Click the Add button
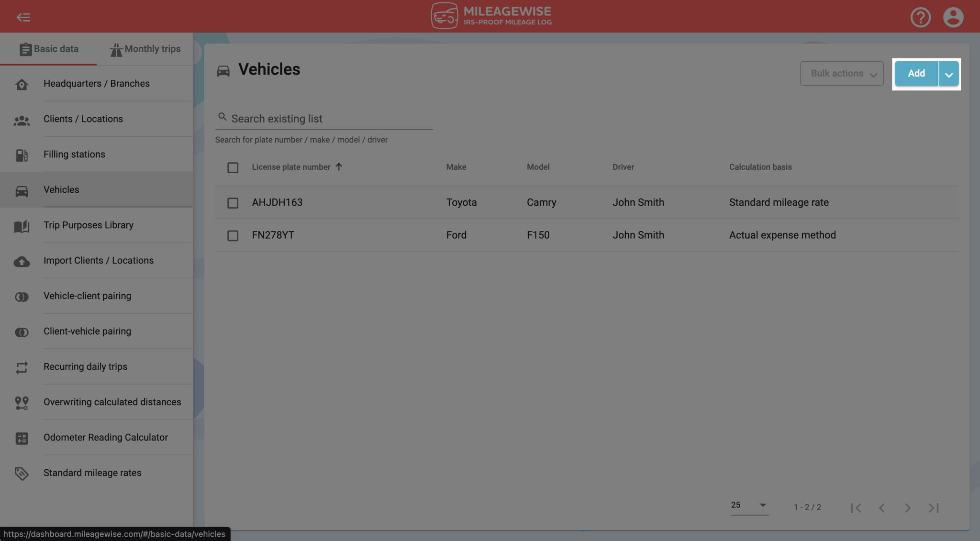This screenshot has height=541, width=980. 916,74
